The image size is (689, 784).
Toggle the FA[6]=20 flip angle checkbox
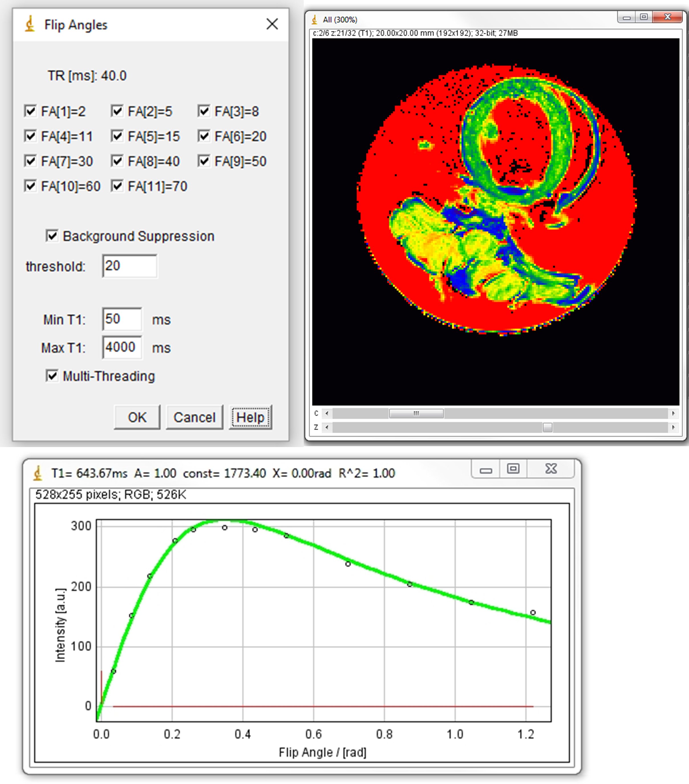(x=204, y=136)
